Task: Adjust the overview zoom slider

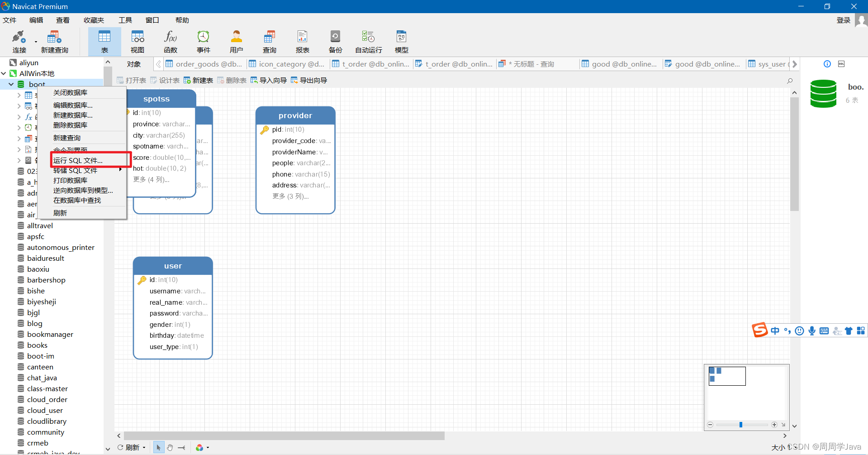Action: click(741, 425)
